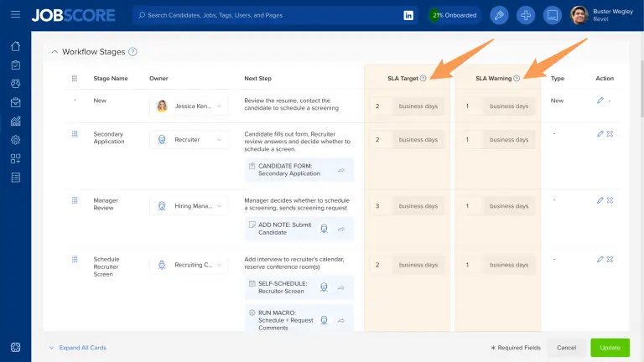The width and height of the screenshot is (644, 362).
Task: Edit the New stage pencil icon
Action: click(600, 101)
